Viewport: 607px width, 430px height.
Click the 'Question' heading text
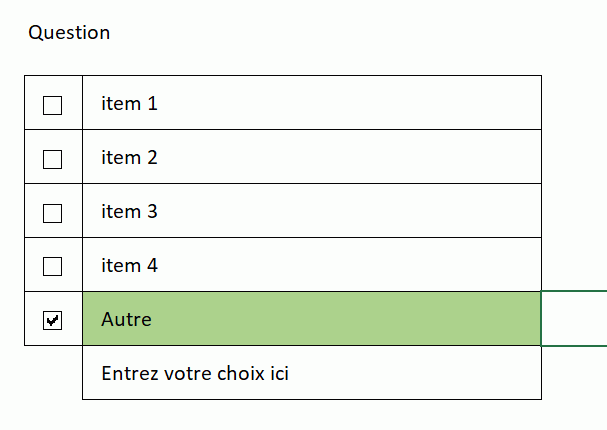69,33
